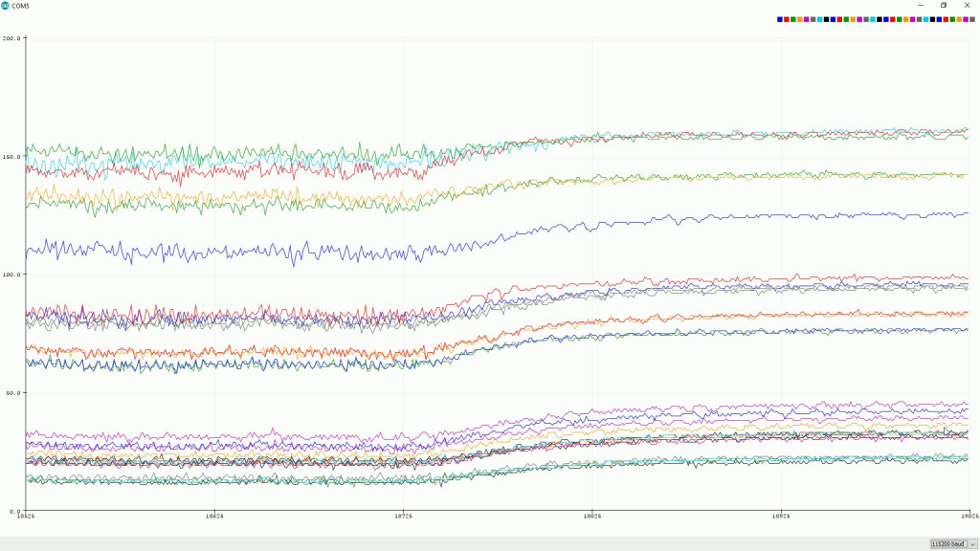980x551 pixels.
Task: Pick the leftmost green legend square
Action: [793, 19]
